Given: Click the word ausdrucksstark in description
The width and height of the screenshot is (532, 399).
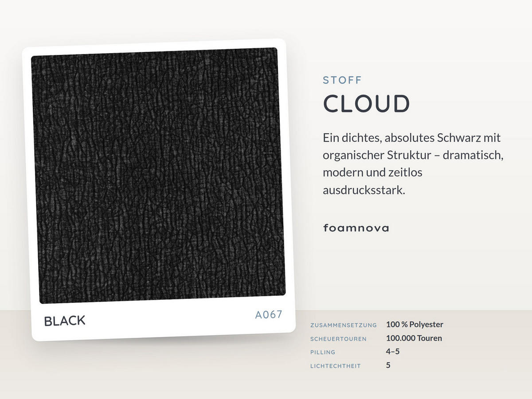Looking at the screenshot, I should (x=364, y=190).
